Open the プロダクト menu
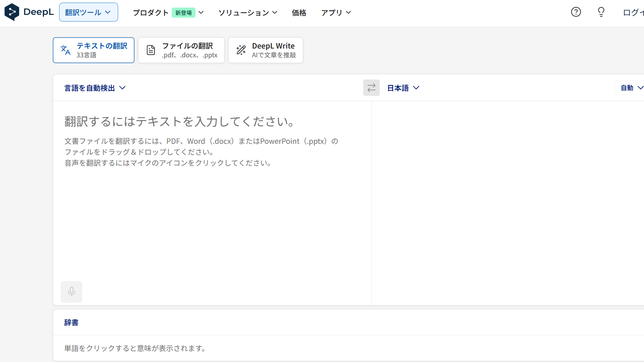This screenshot has height=362, width=644. pyautogui.click(x=151, y=12)
